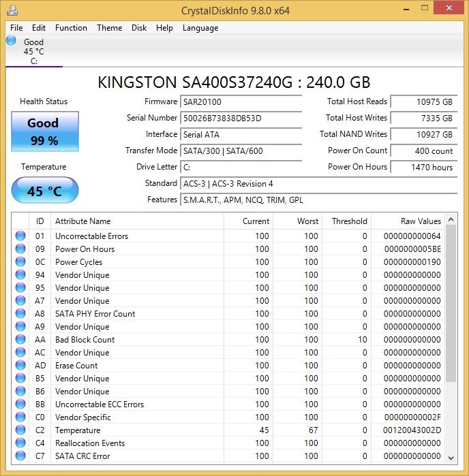Click Total NAND Writes value 10927 GB
This screenshot has width=469, height=476.
[x=424, y=134]
